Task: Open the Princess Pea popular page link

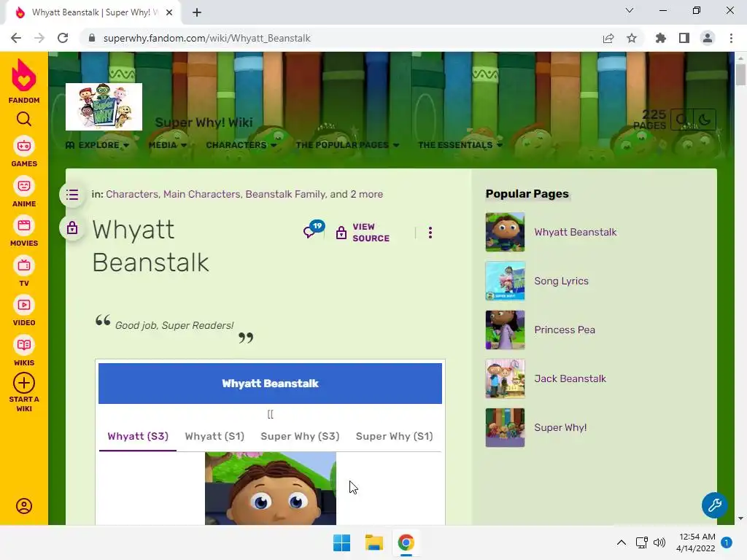Action: point(565,330)
